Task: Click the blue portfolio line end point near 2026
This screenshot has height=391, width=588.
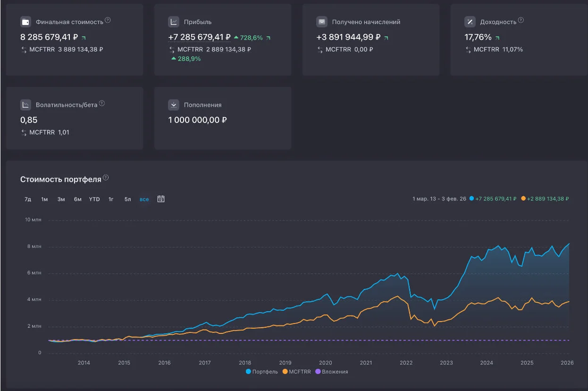Action: (569, 244)
